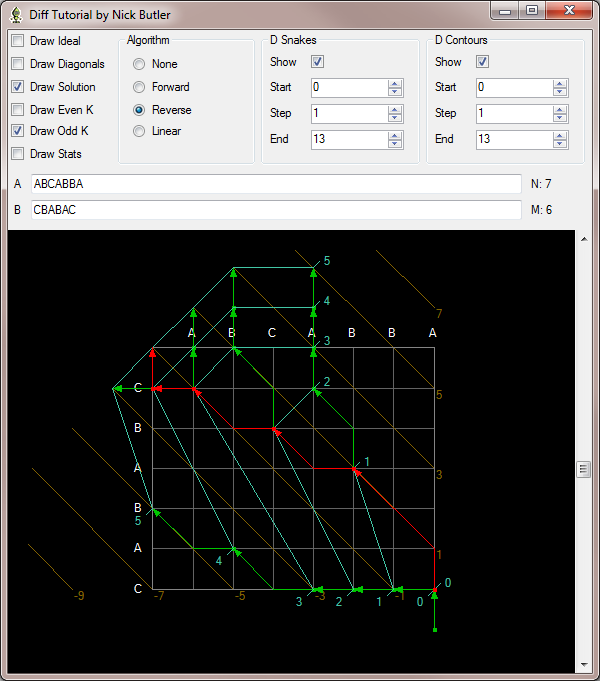
Task: Toggle the D Contours Show checkbox
Action: [x=482, y=62]
